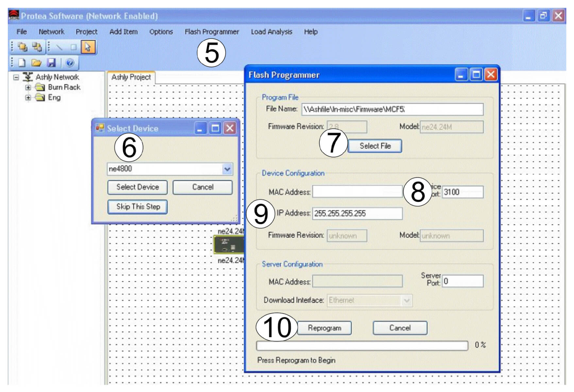This screenshot has height=392, width=574.
Task: Select the line drawing tool
Action: [x=59, y=47]
